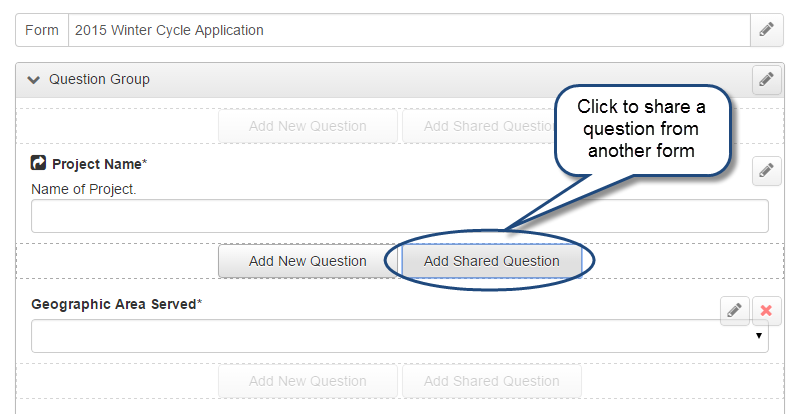Open the Geographic Area Served dropdown

[400, 336]
